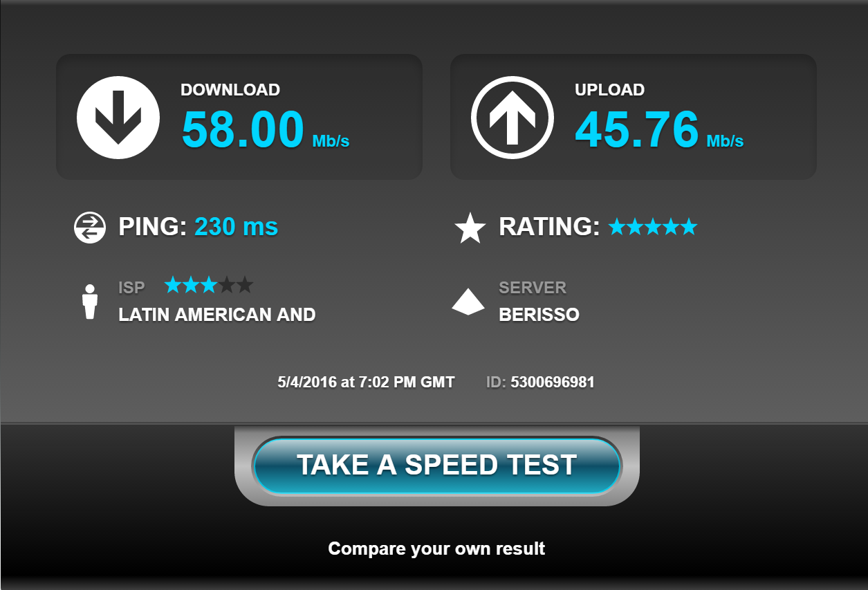Click the UPLOAD label heading
This screenshot has height=590, width=868.
[610, 90]
